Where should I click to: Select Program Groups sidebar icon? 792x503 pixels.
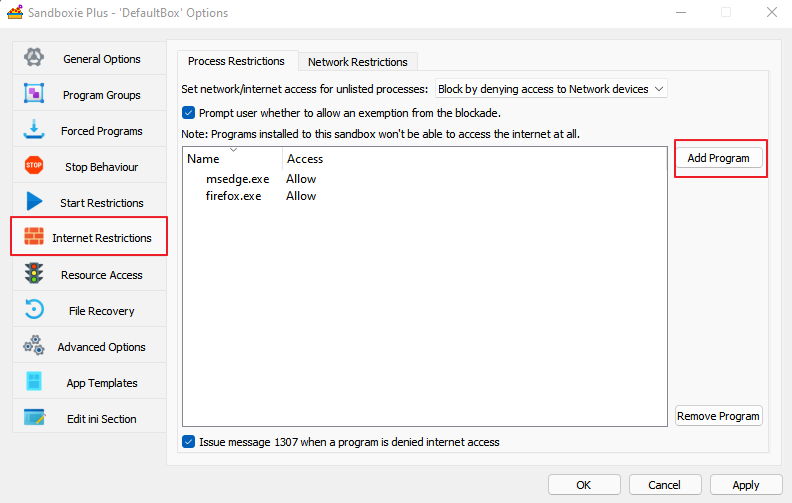[x=34, y=95]
